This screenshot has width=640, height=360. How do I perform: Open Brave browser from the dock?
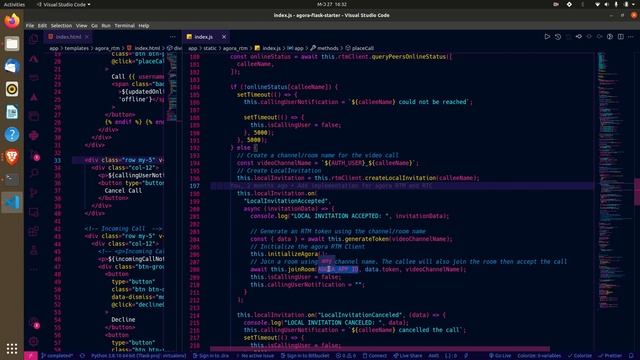12,157
